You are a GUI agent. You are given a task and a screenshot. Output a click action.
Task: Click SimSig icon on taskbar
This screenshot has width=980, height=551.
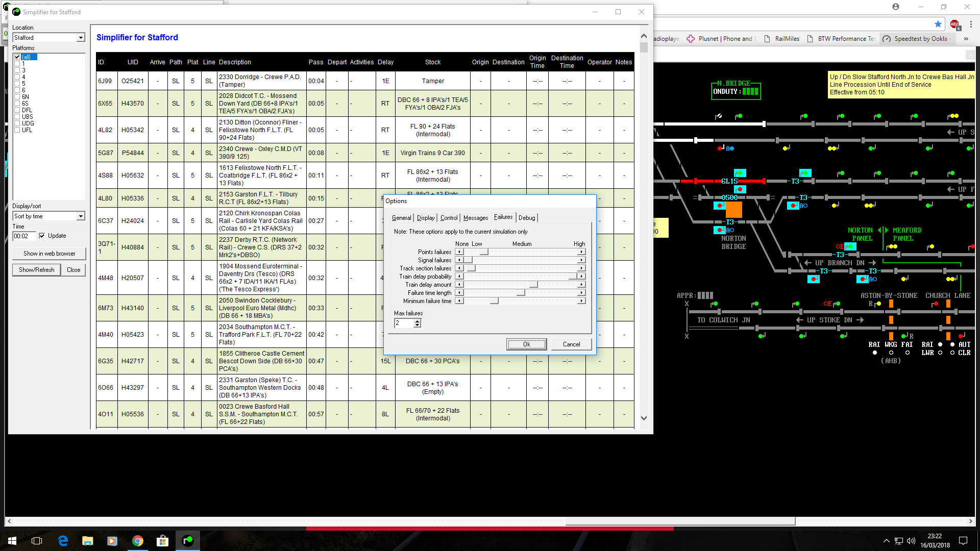click(188, 541)
